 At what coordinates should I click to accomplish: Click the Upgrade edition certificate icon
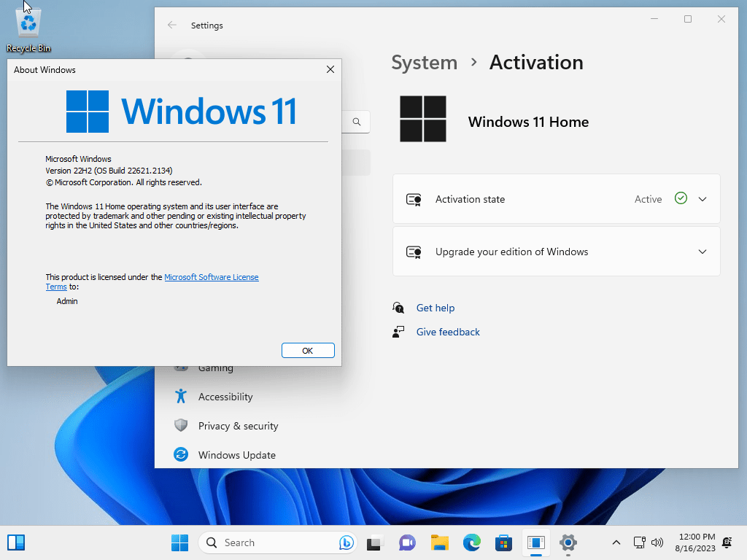tap(414, 252)
